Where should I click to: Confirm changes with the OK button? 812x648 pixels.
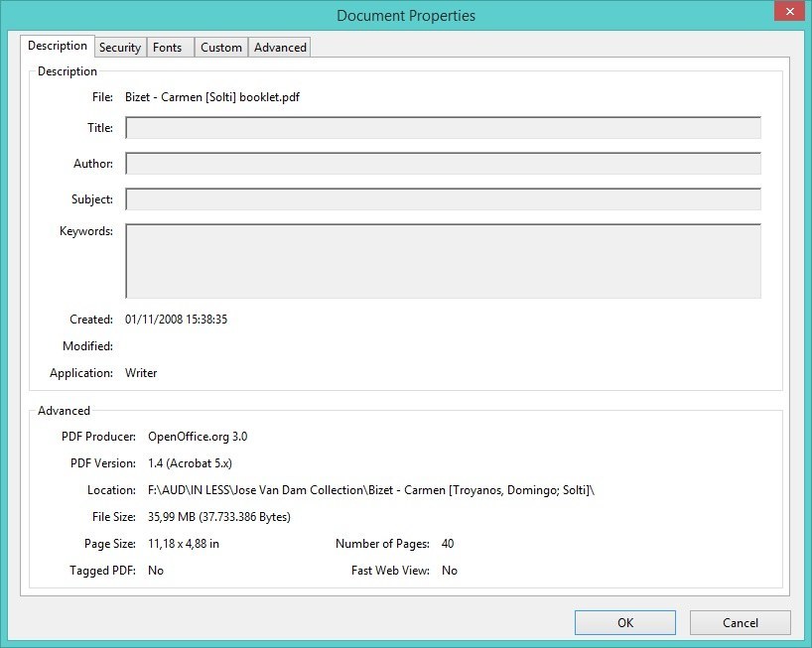(624, 622)
